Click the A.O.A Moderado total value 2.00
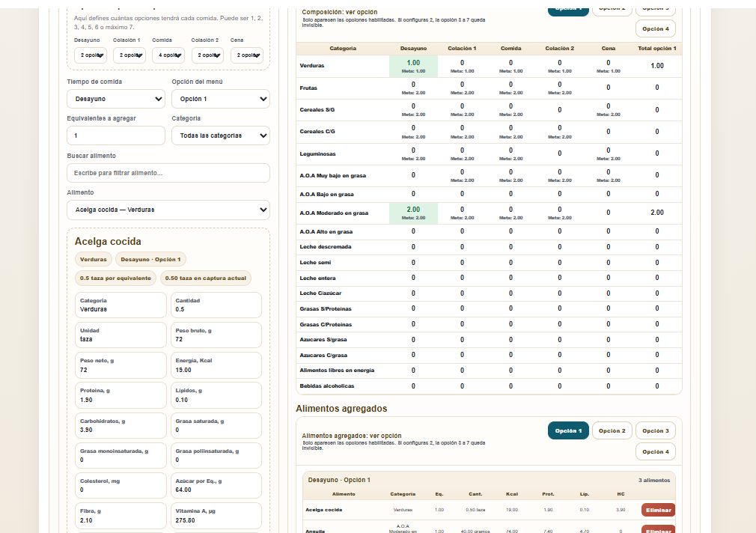This screenshot has height=533, width=756. tap(656, 213)
